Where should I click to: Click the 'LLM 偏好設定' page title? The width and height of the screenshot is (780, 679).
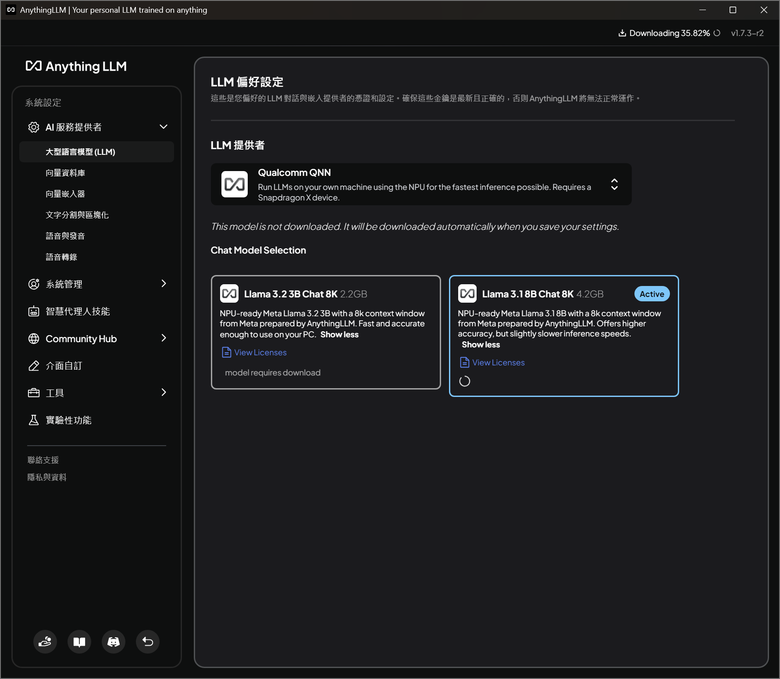tap(247, 82)
